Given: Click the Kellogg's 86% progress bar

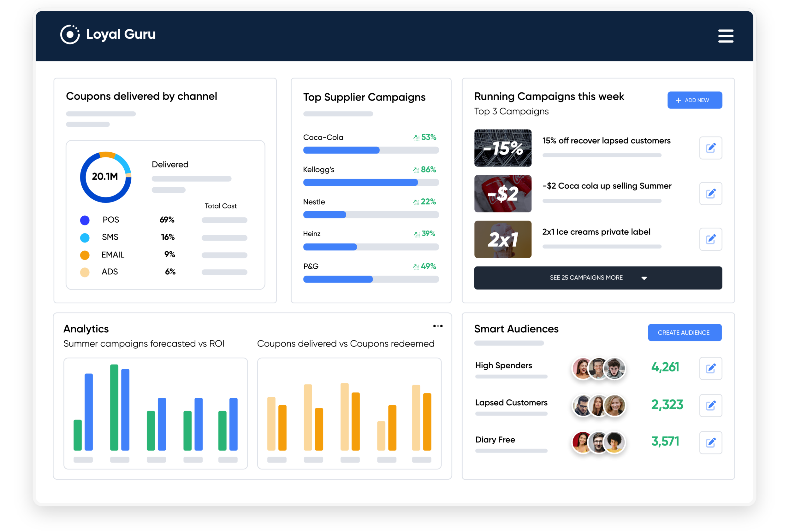Looking at the screenshot, I should (x=371, y=183).
